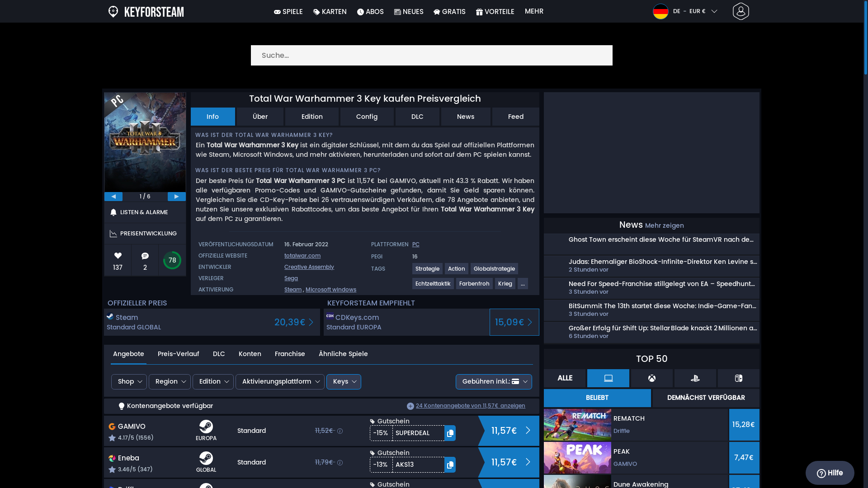Open the Aktivierungsplattform dropdown
Image resolution: width=868 pixels, height=488 pixels.
tap(280, 382)
